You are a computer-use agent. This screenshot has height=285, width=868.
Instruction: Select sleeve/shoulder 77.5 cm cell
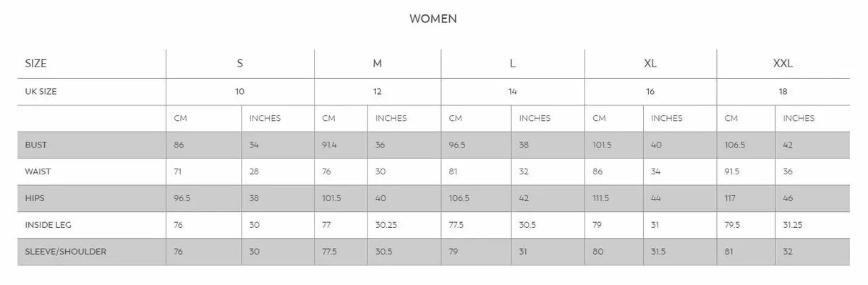341,252
